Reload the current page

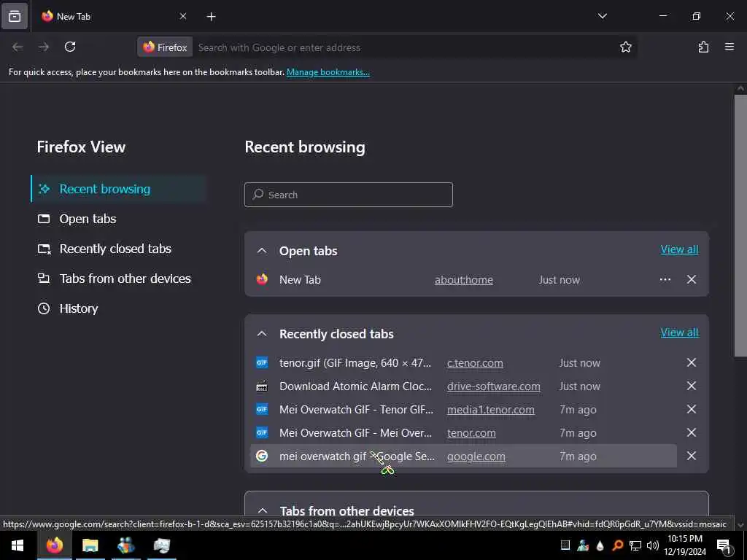(70, 47)
